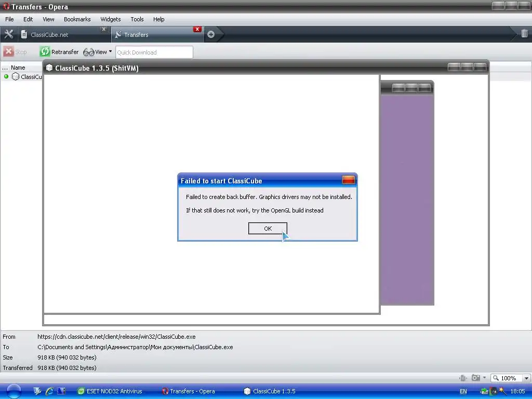
Task: Open the File menu
Action: (x=9, y=19)
